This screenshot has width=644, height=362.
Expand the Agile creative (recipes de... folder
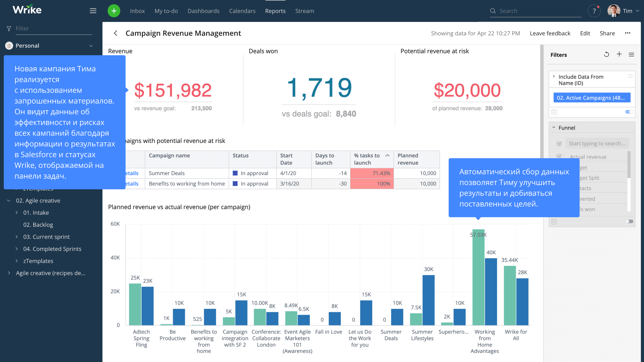[x=9, y=273]
